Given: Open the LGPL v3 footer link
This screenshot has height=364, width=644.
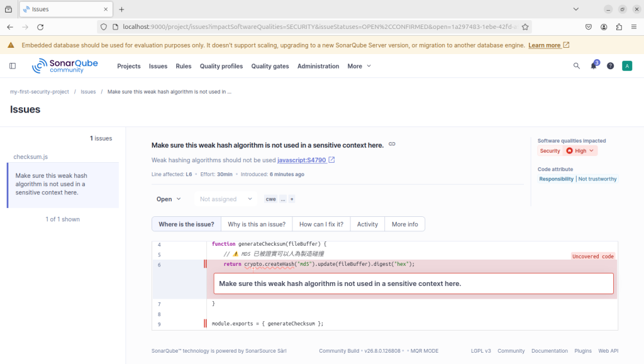Looking at the screenshot, I should 480,351.
